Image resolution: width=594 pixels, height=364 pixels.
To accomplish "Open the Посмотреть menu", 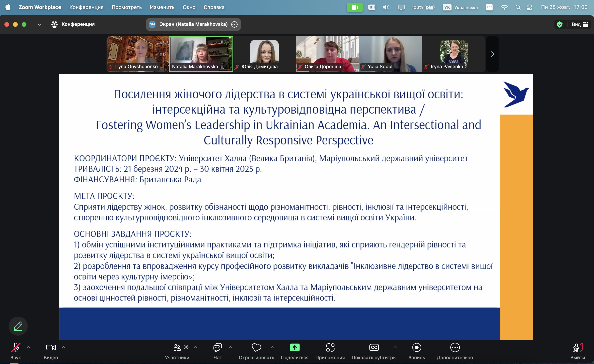I will (x=126, y=7).
